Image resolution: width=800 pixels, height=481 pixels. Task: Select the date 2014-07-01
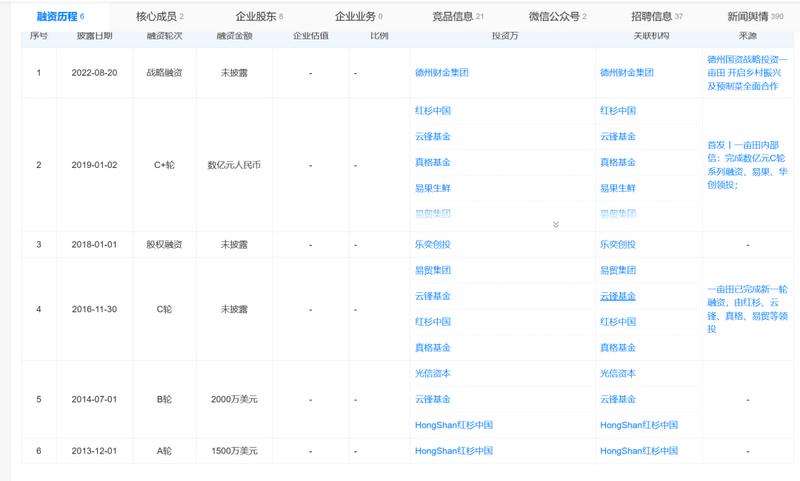94,399
